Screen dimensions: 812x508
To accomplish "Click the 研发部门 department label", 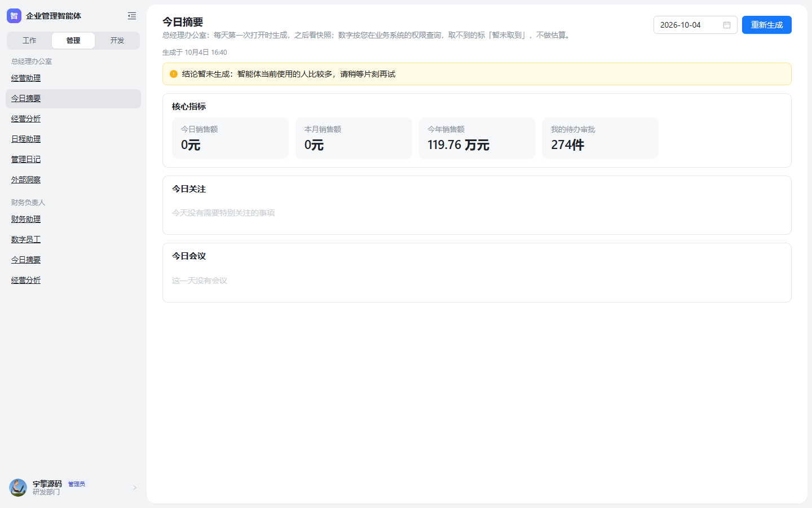I will coord(46,492).
